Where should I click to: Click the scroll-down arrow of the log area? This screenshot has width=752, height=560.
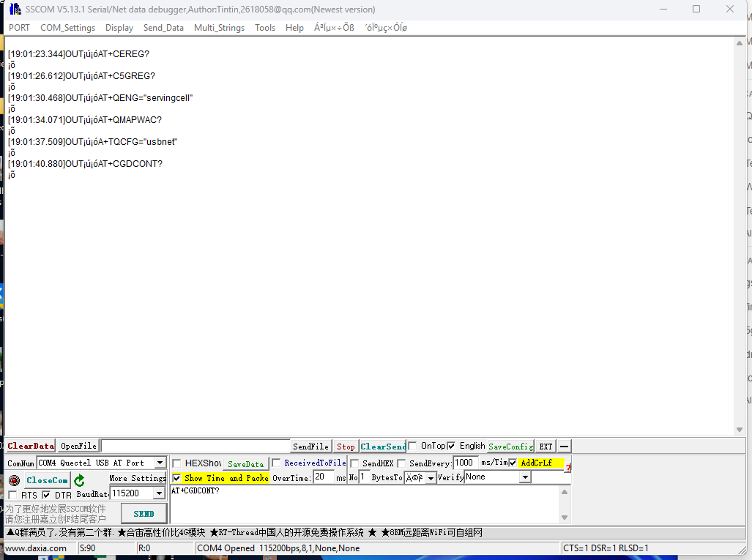pos(740,430)
